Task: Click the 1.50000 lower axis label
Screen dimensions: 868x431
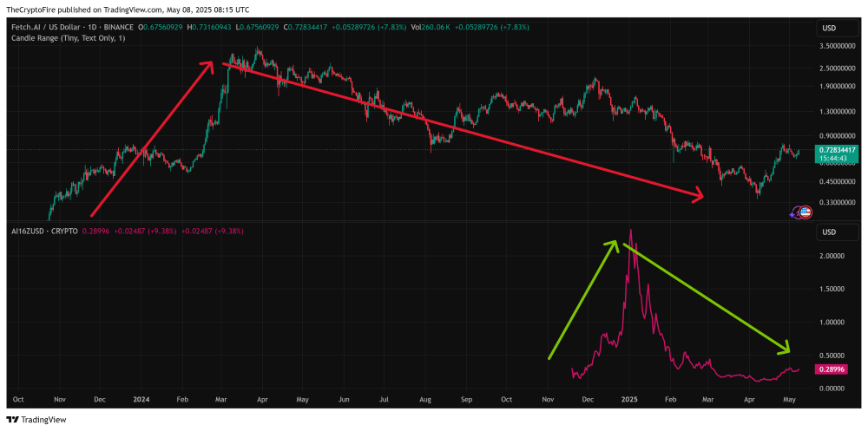Action: pyautogui.click(x=831, y=289)
